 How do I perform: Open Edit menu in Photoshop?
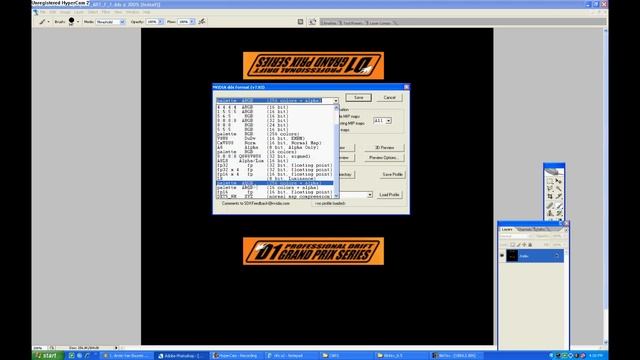click(x=53, y=12)
